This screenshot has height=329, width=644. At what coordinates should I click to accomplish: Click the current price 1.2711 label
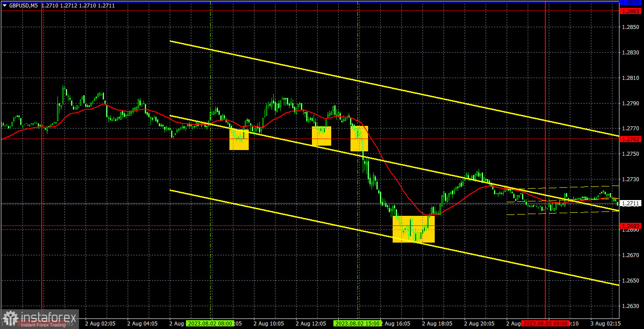coord(631,204)
